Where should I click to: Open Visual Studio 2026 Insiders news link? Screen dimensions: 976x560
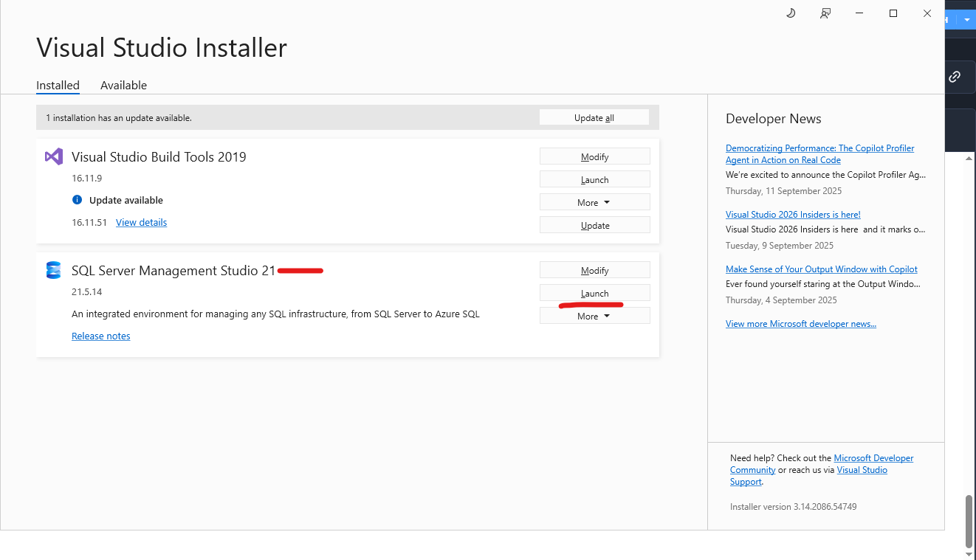pyautogui.click(x=793, y=215)
